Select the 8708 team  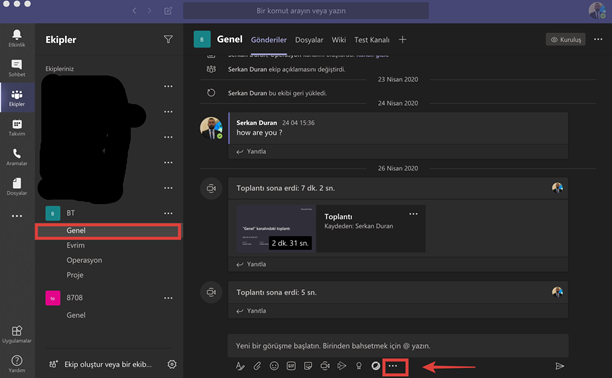[x=75, y=298]
